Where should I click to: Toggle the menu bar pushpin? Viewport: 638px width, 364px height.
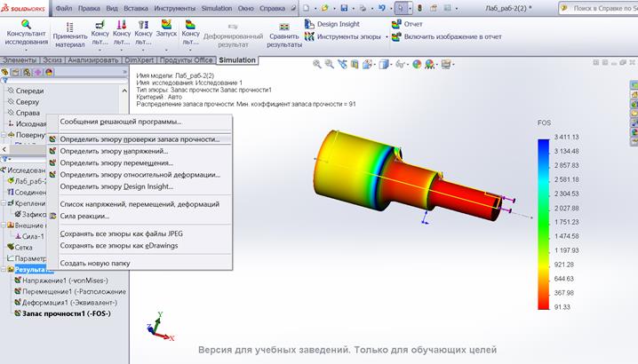pyautogui.click(x=294, y=8)
